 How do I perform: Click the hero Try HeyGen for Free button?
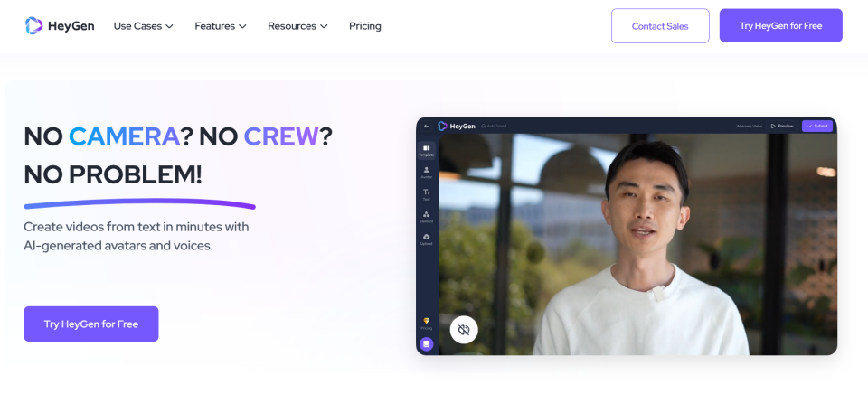91,324
